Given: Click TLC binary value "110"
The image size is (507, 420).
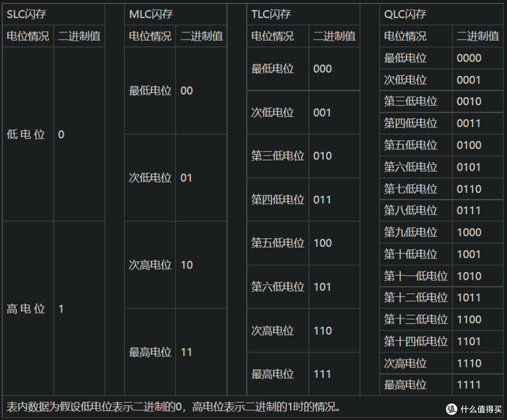Looking at the screenshot, I should [x=323, y=331].
